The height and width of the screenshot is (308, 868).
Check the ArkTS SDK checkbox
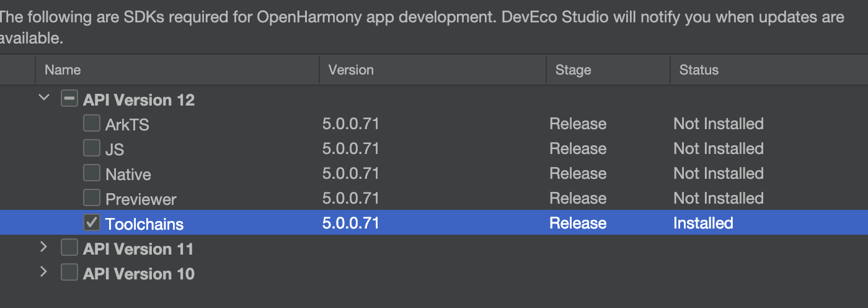pos(92,124)
